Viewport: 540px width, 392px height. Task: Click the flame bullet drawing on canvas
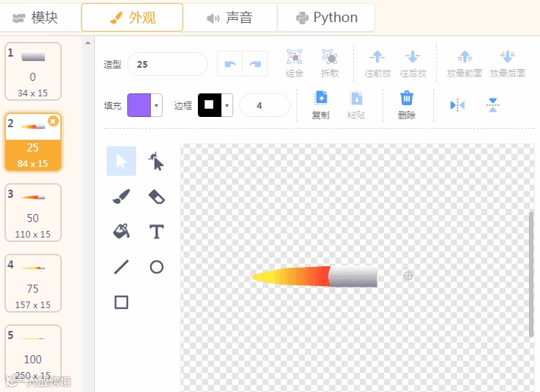pyautogui.click(x=314, y=277)
